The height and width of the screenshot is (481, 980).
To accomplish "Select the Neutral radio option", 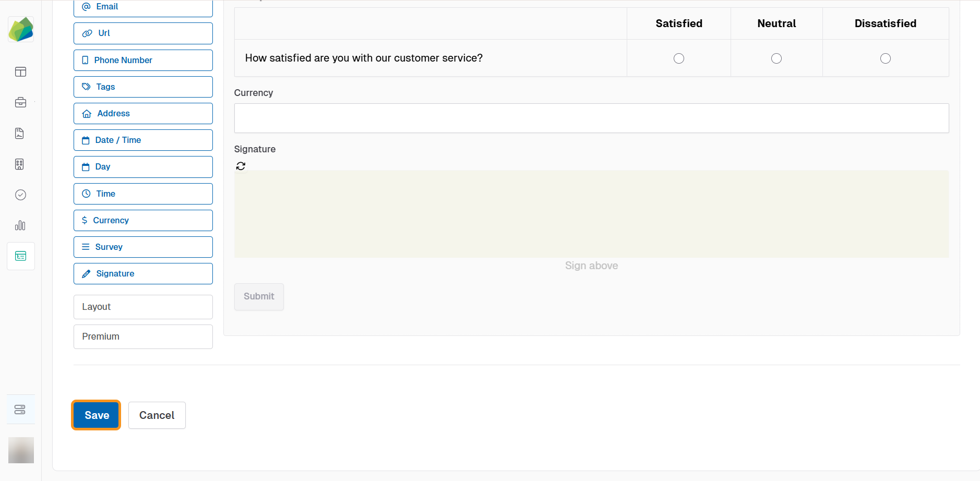I will coord(776,58).
